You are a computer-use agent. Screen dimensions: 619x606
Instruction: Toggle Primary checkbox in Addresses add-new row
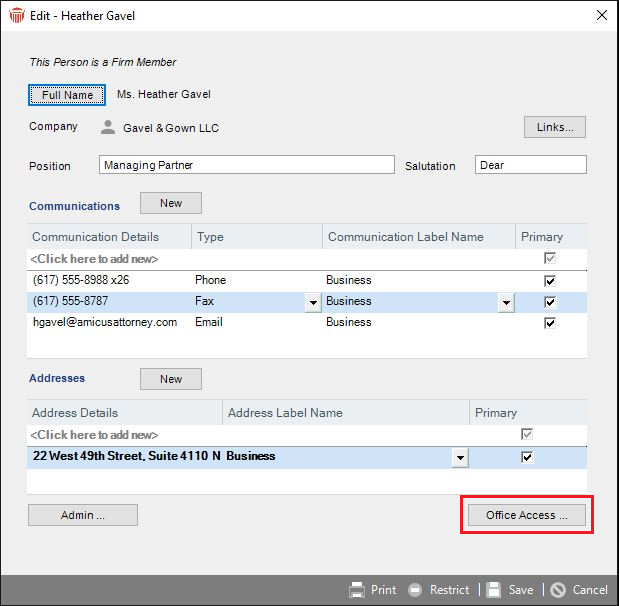(527, 434)
